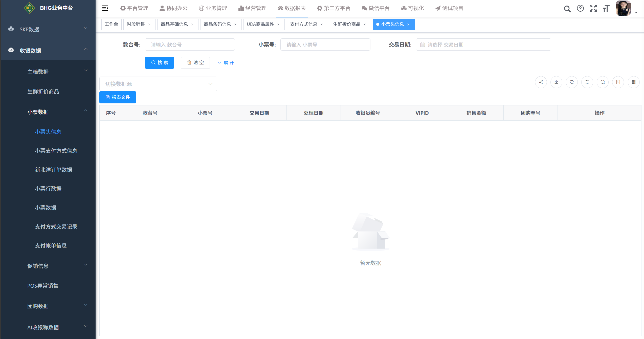The height and width of the screenshot is (339, 644).
Task: Open column settings sliders icon
Action: pos(587,82)
